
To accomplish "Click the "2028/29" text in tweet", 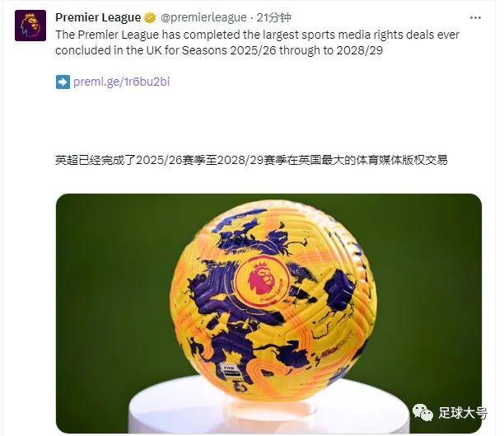I will tap(359, 50).
